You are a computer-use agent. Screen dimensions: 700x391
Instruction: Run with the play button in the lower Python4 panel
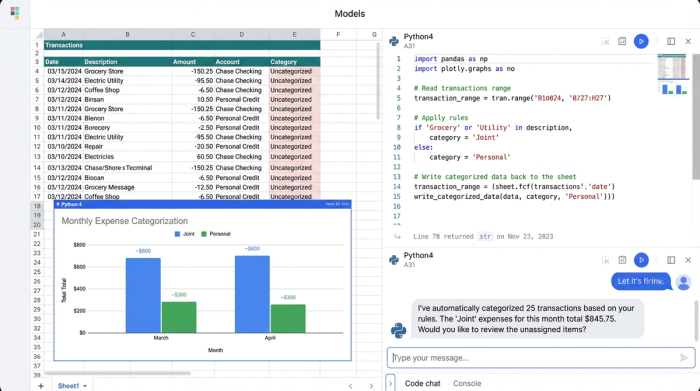(x=641, y=260)
